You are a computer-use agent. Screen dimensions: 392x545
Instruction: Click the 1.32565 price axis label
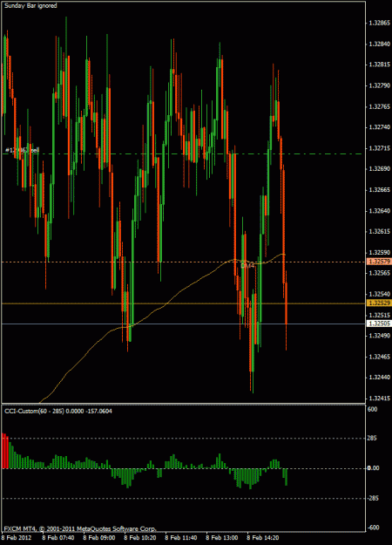[380, 273]
